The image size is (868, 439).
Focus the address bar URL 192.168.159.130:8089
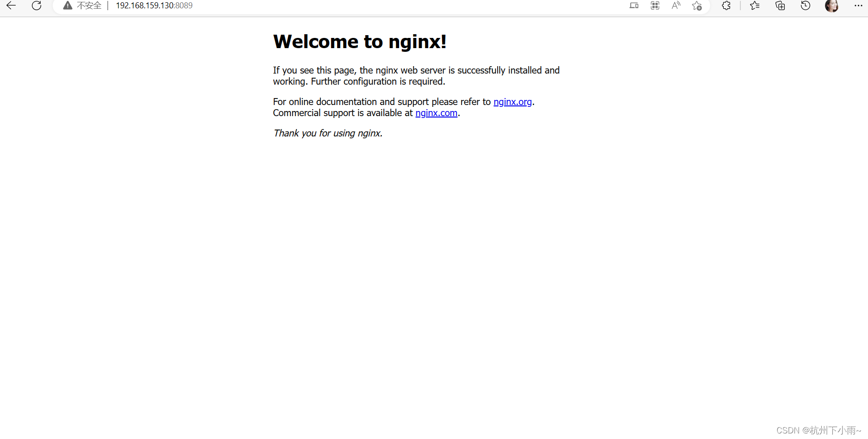pyautogui.click(x=154, y=6)
